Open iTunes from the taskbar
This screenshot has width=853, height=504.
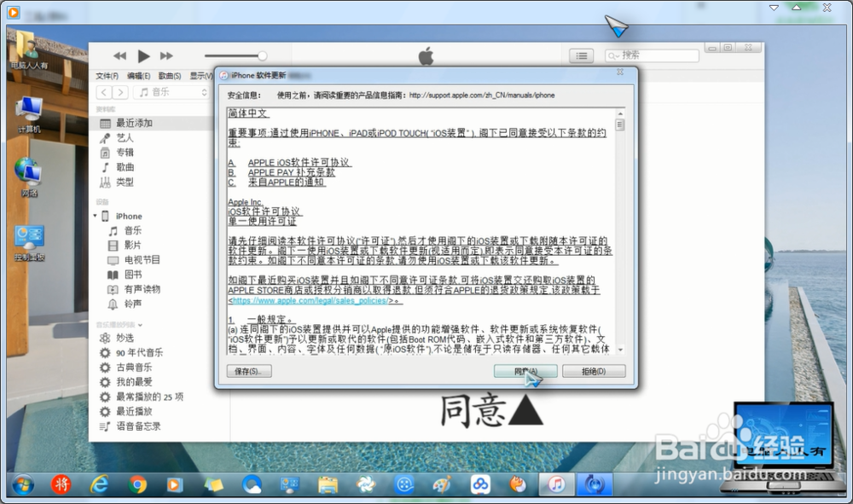click(556, 484)
